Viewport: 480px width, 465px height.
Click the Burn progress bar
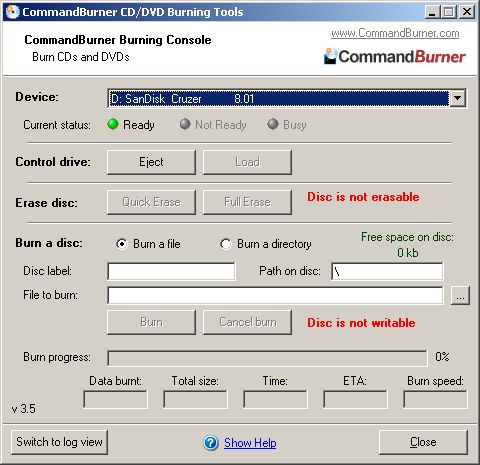click(x=267, y=358)
